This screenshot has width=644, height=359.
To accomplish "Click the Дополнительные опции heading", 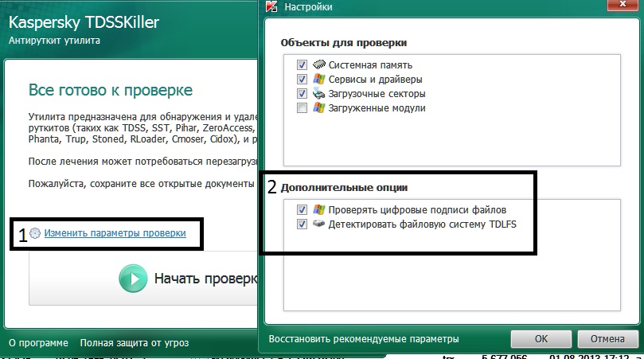I will (x=344, y=188).
